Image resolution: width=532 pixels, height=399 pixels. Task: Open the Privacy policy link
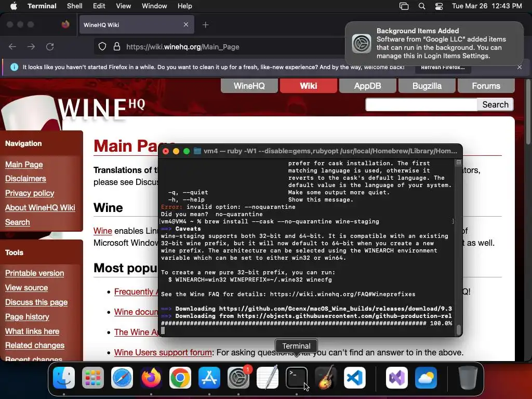(30, 193)
